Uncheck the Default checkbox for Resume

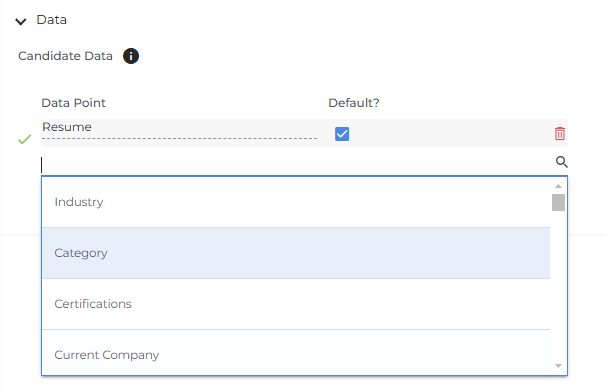(342, 134)
